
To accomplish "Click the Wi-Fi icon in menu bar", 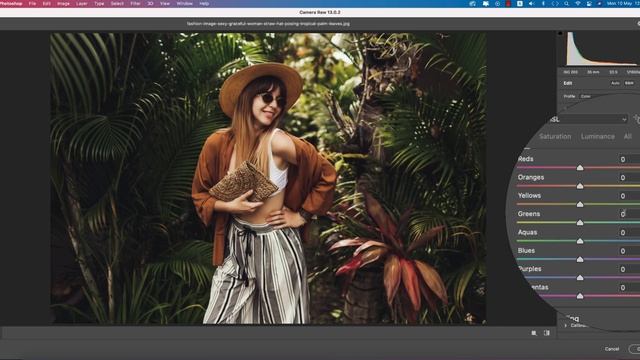I will (x=578, y=4).
